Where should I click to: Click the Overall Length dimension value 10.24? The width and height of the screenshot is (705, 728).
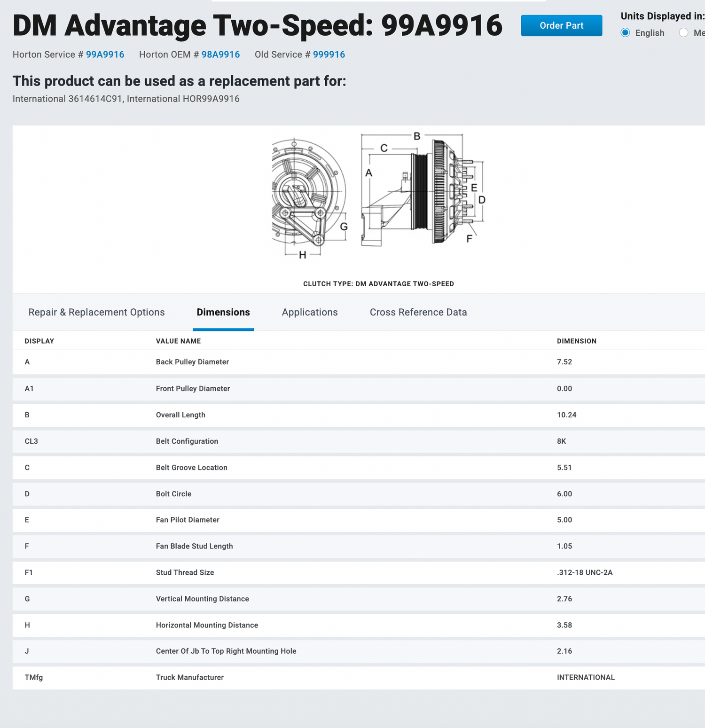click(x=566, y=415)
